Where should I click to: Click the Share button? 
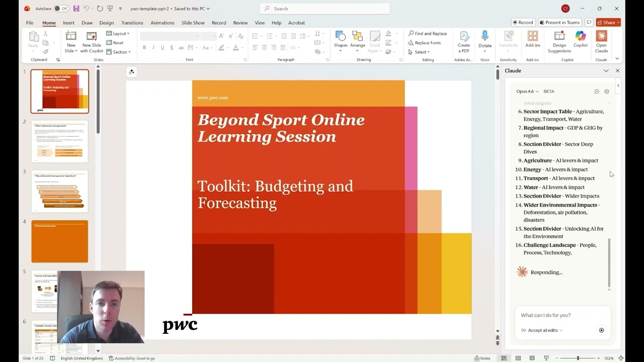pos(608,23)
